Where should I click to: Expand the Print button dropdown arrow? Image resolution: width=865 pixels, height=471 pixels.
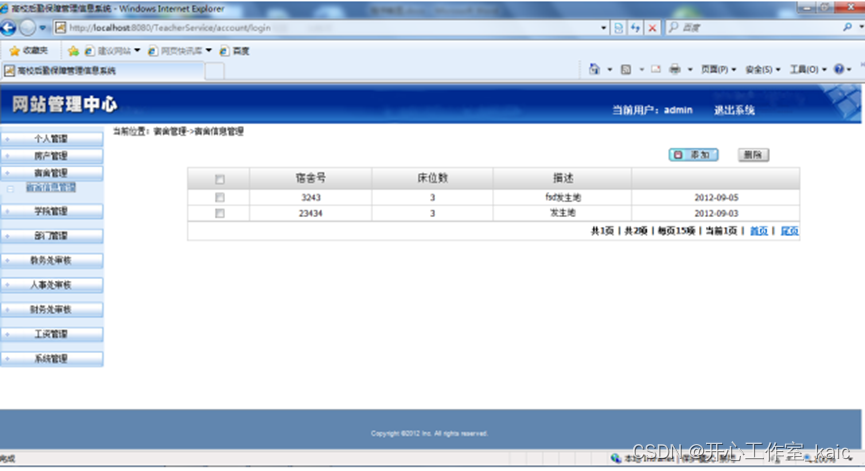tap(690, 69)
